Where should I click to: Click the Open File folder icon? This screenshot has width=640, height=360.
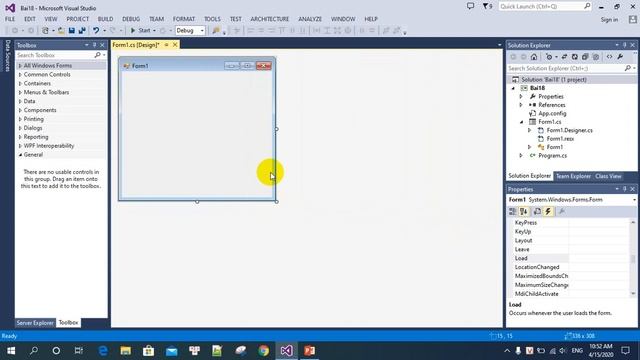pos(61,31)
